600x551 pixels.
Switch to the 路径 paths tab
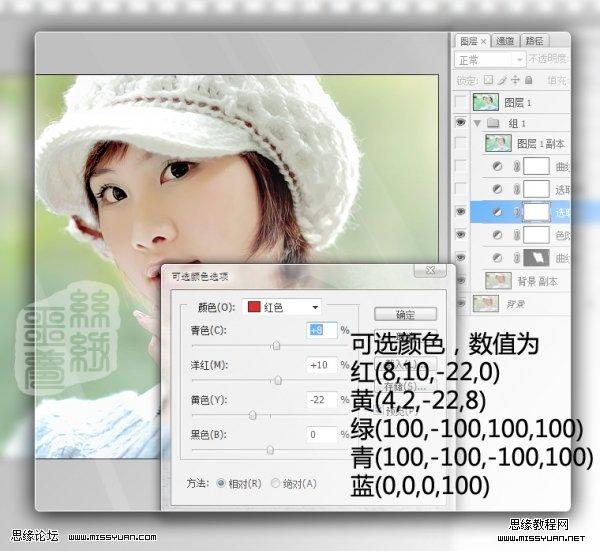(x=535, y=41)
